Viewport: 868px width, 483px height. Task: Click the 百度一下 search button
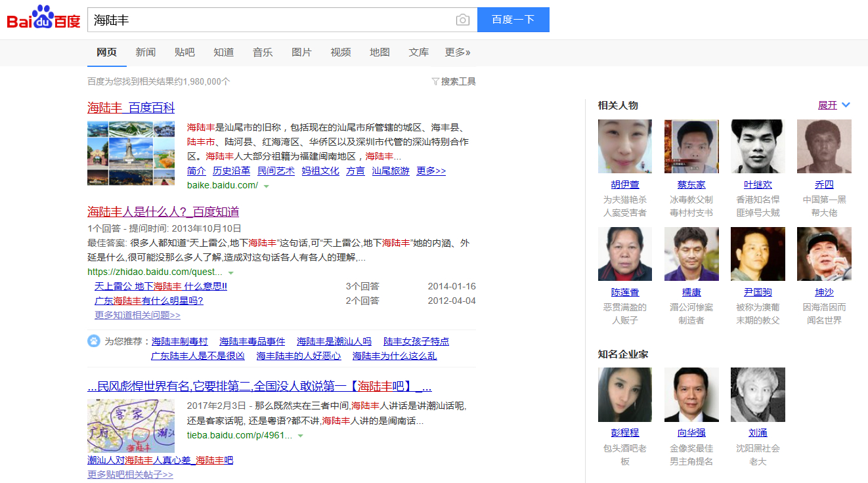point(513,20)
